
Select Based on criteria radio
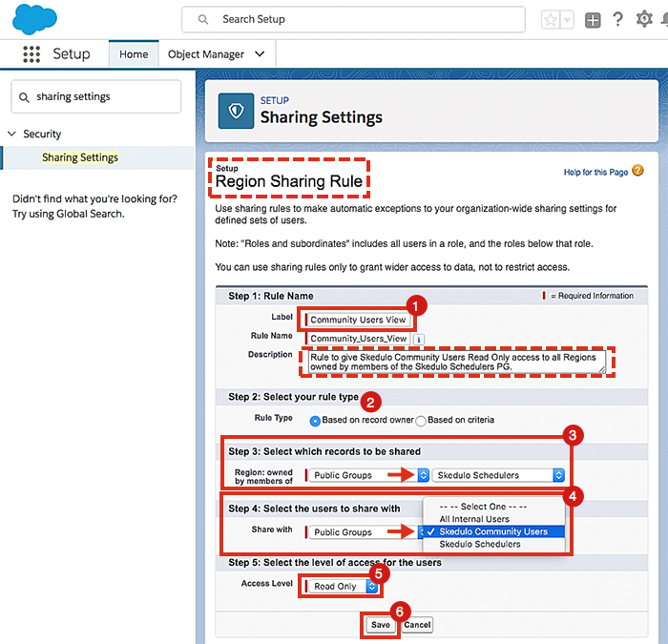421,422
